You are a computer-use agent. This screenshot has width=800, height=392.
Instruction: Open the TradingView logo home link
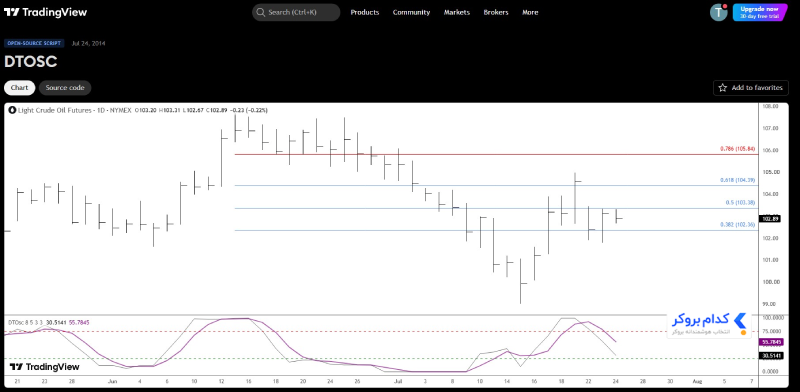pyautogui.click(x=45, y=12)
